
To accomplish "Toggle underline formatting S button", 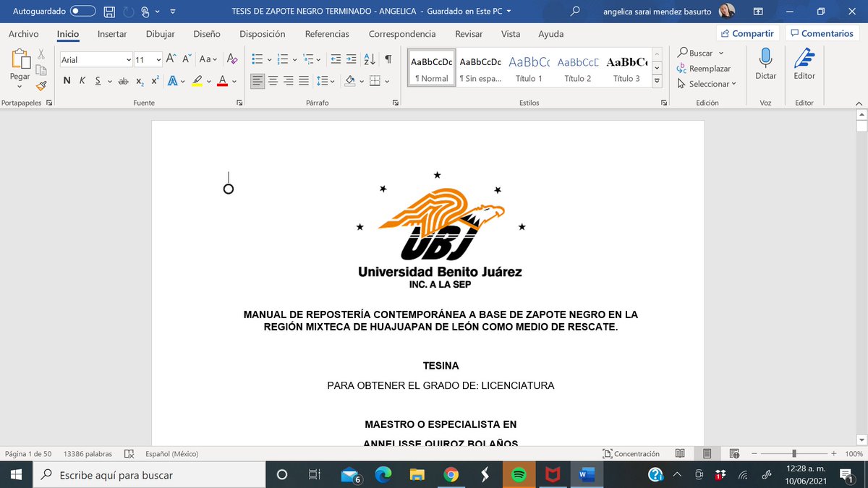I will (x=98, y=81).
